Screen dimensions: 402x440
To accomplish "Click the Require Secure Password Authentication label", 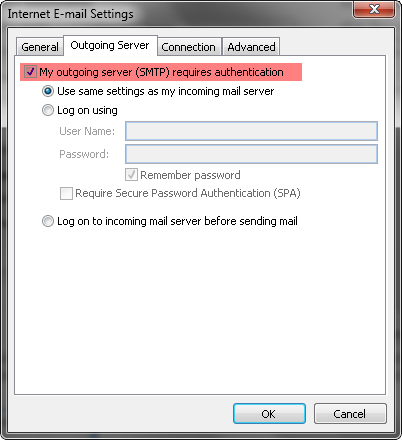I will 188,193.
